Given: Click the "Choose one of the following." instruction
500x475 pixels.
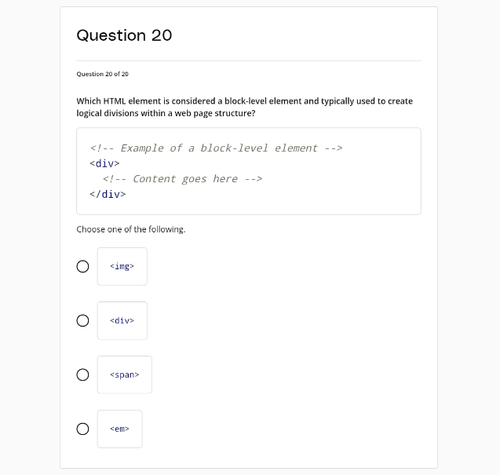Looking at the screenshot, I should [x=131, y=229].
